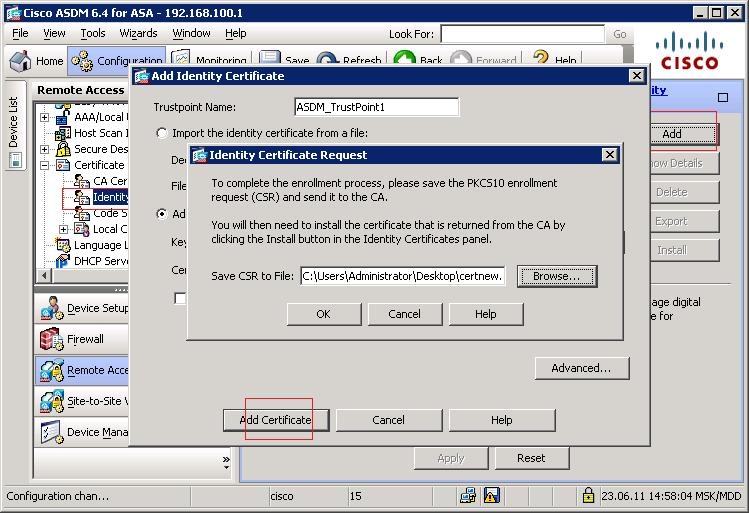Open the Device Setup pane
The image size is (749, 513).
click(x=82, y=309)
